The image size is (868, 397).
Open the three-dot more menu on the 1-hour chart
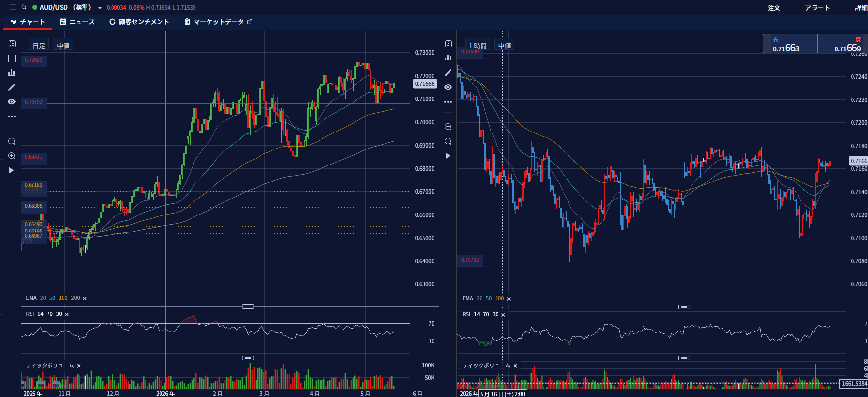(448, 102)
